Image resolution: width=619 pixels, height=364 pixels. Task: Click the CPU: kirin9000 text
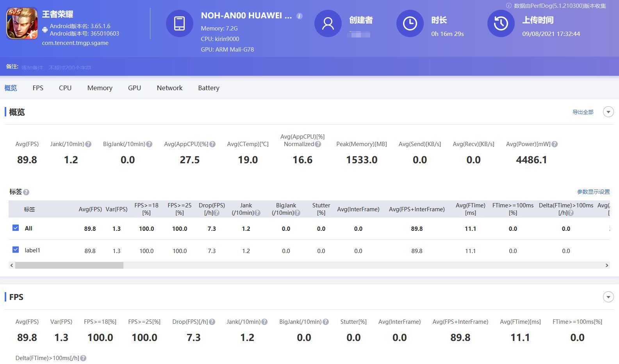click(x=220, y=39)
